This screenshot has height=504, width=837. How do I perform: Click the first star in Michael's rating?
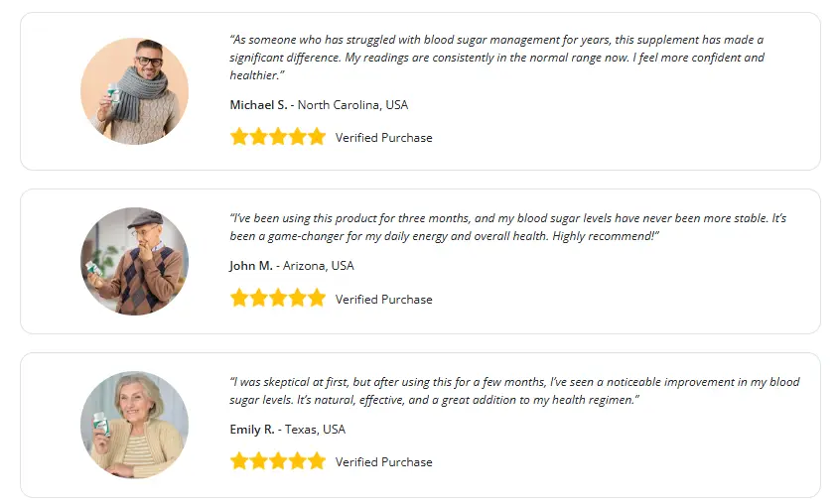pyautogui.click(x=239, y=137)
